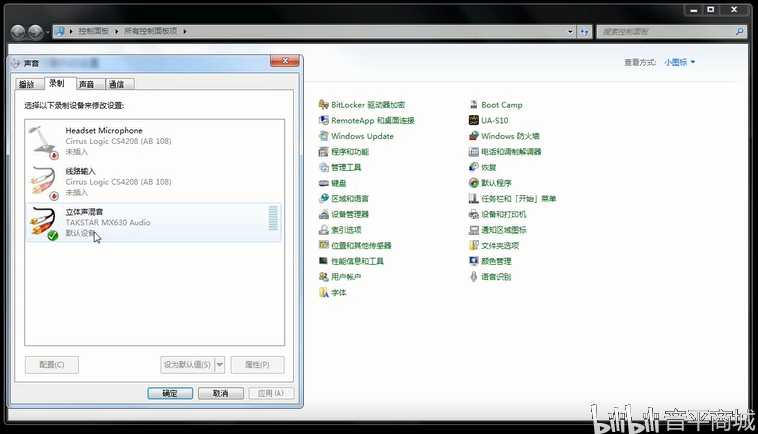Screen dimensions: 758x434
Task: Open BitLocker drive encryption icon
Action: (323, 104)
